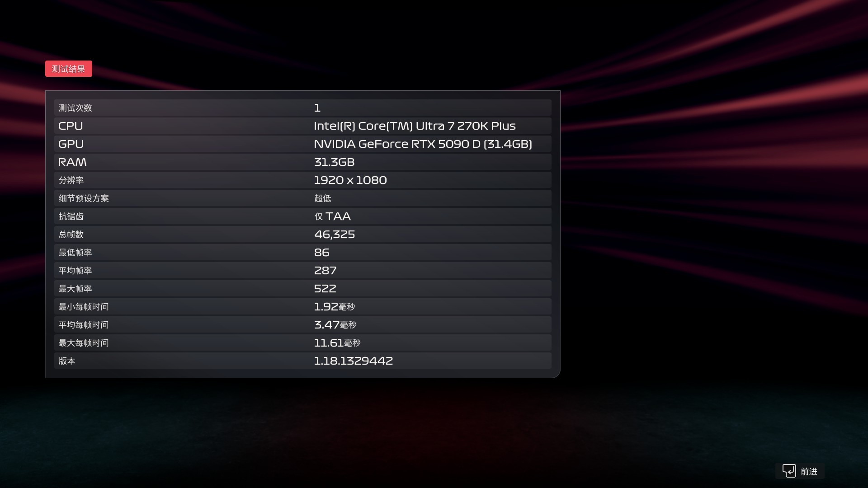Select the 测试结果 header tab
This screenshot has width=868, height=488.
click(69, 69)
